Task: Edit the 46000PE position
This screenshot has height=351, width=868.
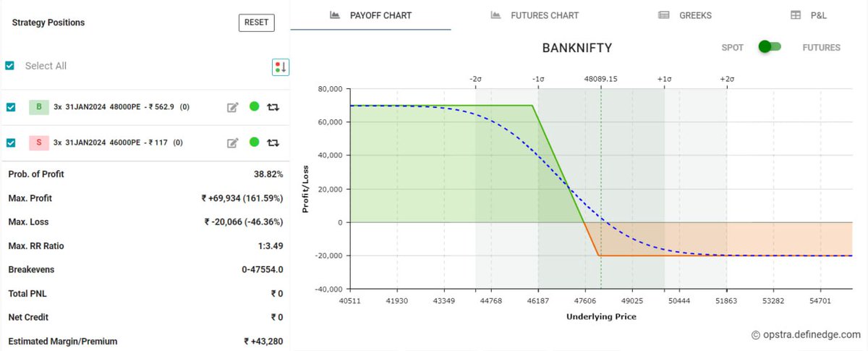Action: click(233, 143)
